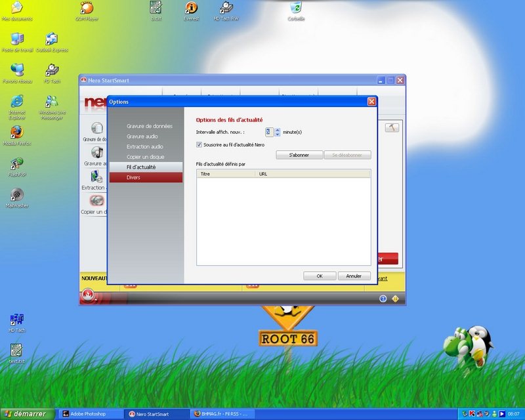Viewport: 525px width, 420px height.
Task: Increase the news interval with up arrow
Action: 277,130
